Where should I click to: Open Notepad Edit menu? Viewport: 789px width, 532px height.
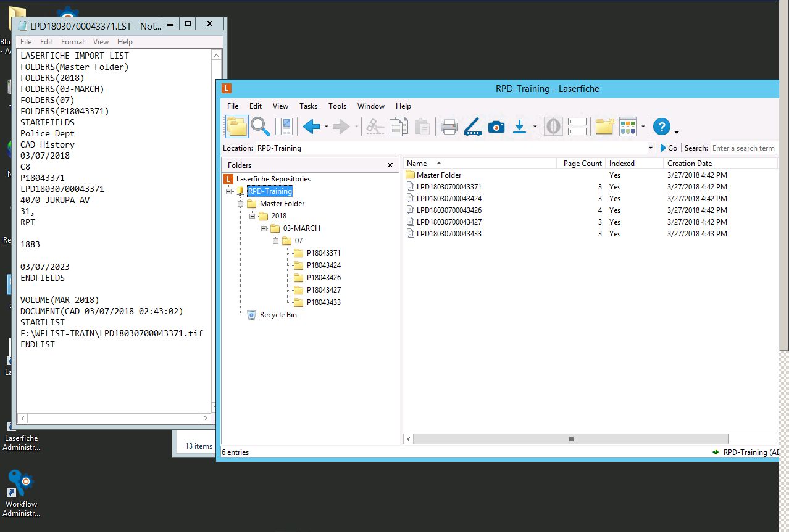[46, 42]
